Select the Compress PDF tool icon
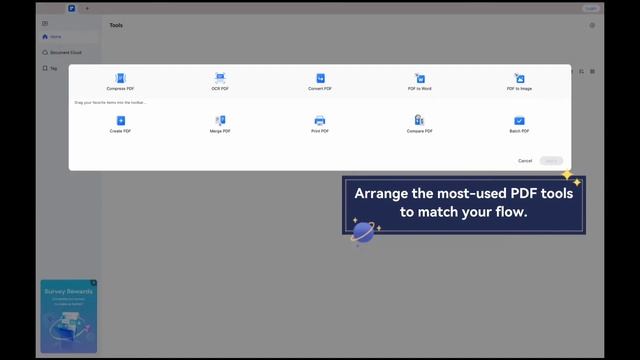This screenshot has height=360, width=640. (120, 78)
